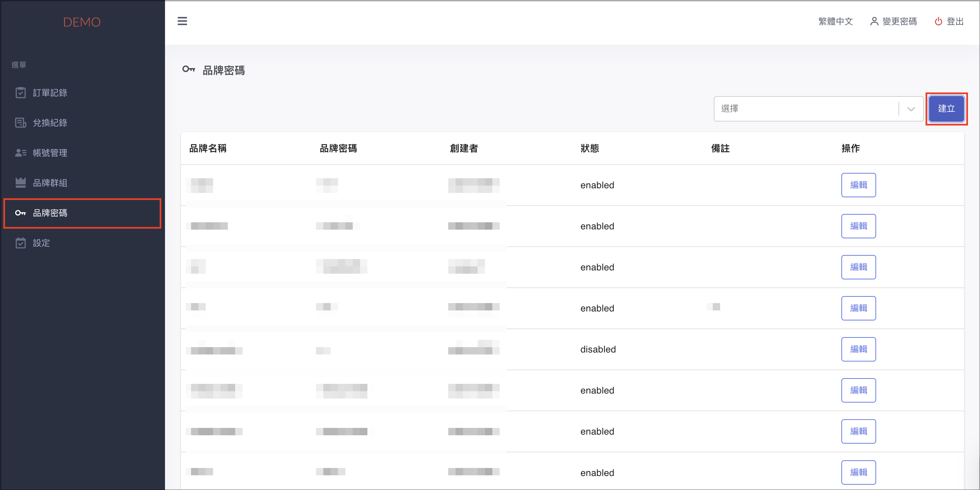980x490 pixels.
Task: Click 編輯 in the second row
Action: [858, 226]
